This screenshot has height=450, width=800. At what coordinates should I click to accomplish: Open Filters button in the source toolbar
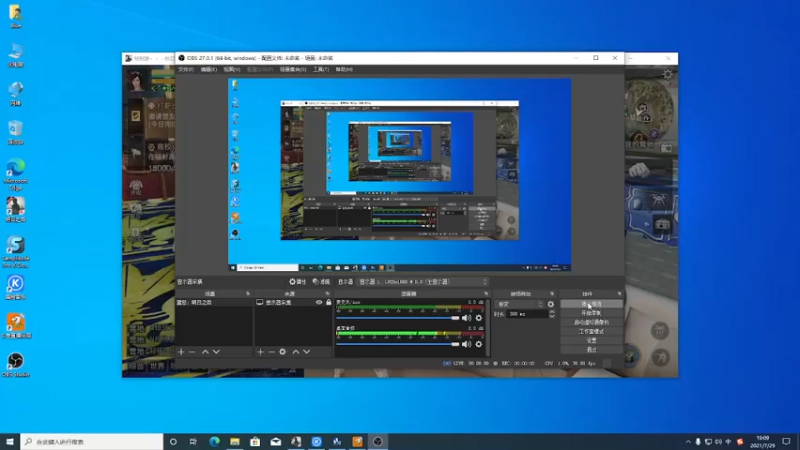tap(321, 282)
